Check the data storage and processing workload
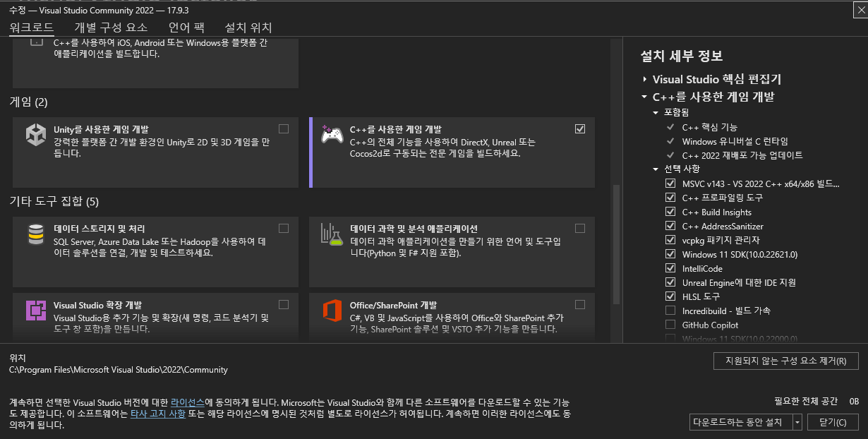This screenshot has width=868, height=439. (284, 229)
